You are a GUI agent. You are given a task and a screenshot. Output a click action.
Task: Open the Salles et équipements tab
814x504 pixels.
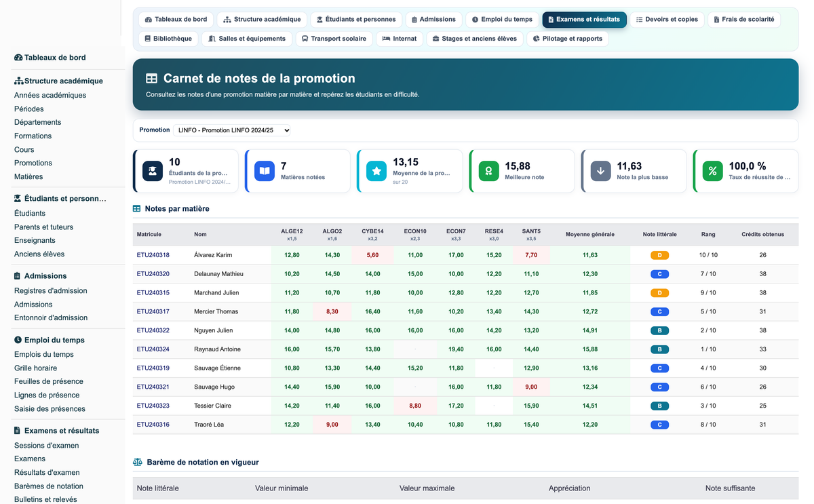pos(247,39)
